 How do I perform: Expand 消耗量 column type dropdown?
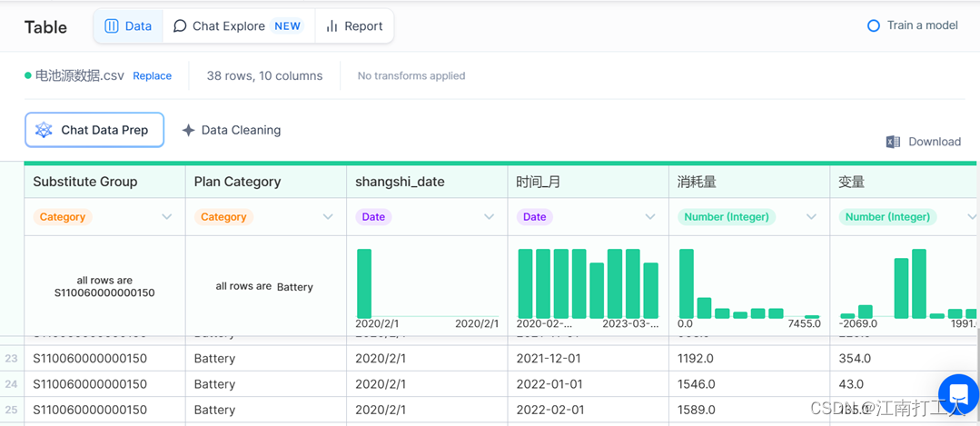click(811, 217)
